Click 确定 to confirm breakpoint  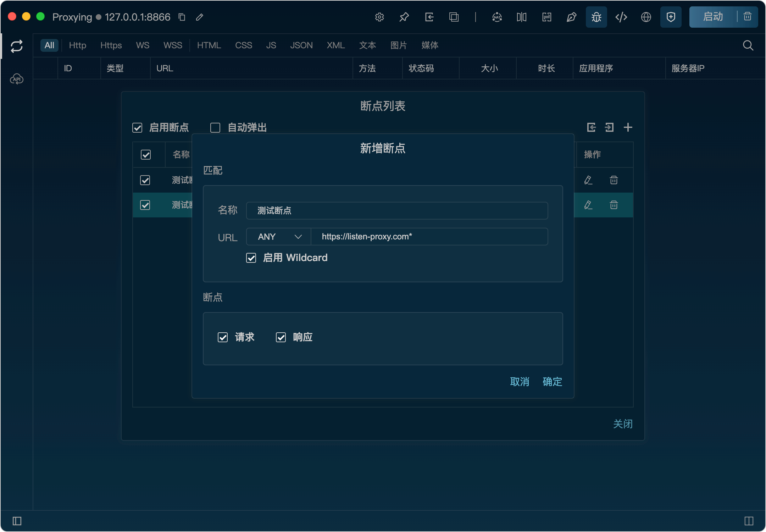click(552, 382)
